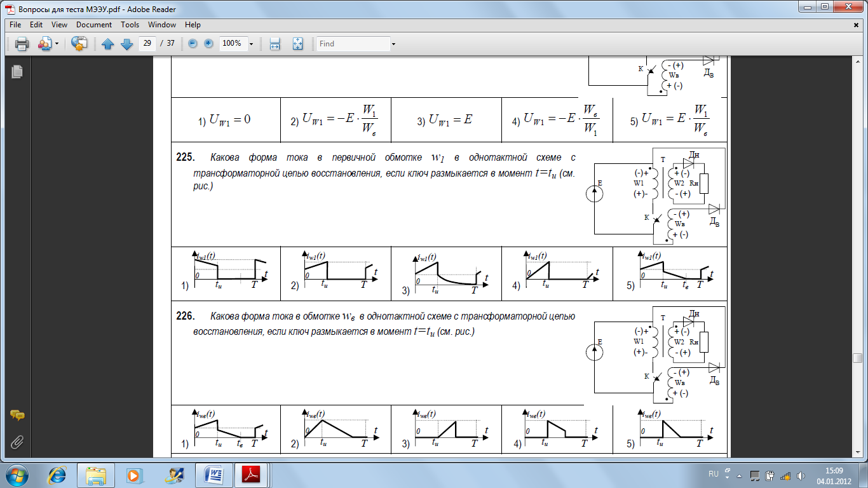Open the View menu
This screenshot has width=868, height=488.
point(59,25)
